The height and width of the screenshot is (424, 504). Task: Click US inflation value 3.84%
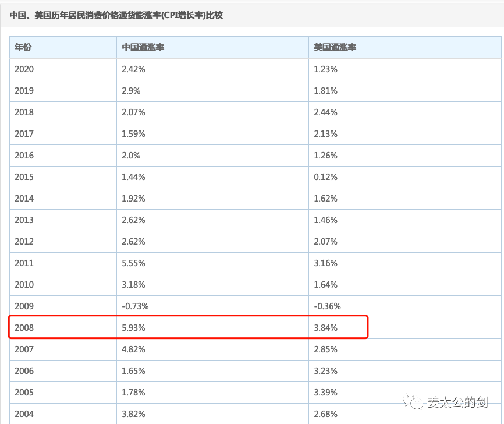pyautogui.click(x=325, y=328)
